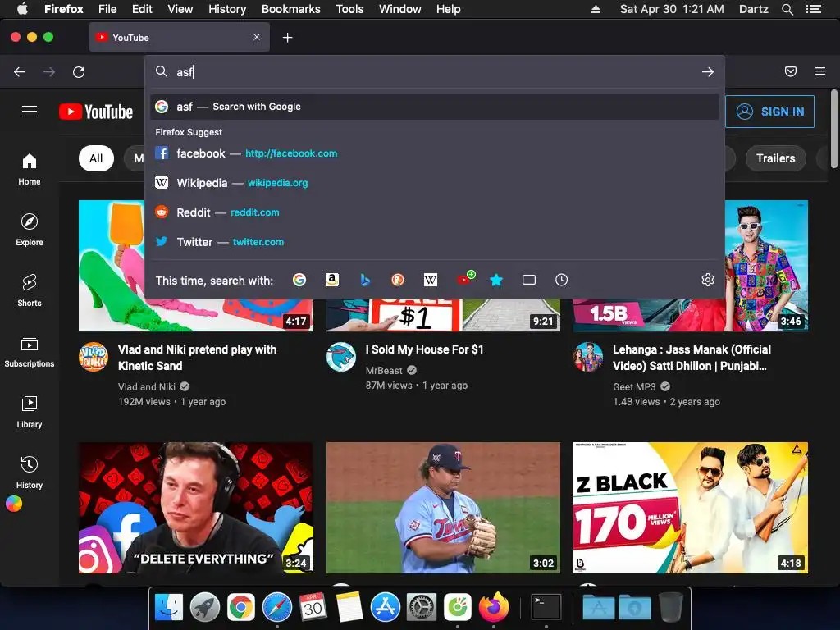840x630 pixels.
Task: Open the History menu
Action: [x=227, y=9]
